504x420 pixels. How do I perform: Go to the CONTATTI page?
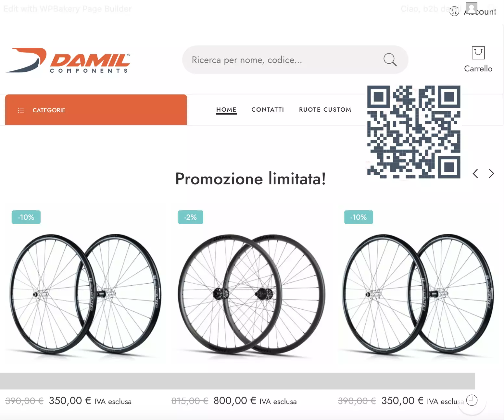click(268, 110)
